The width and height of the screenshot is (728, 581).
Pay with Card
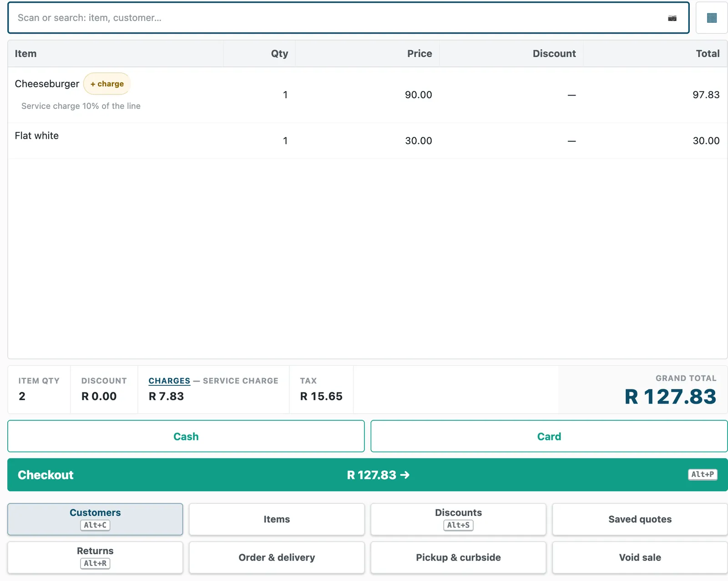coord(549,436)
